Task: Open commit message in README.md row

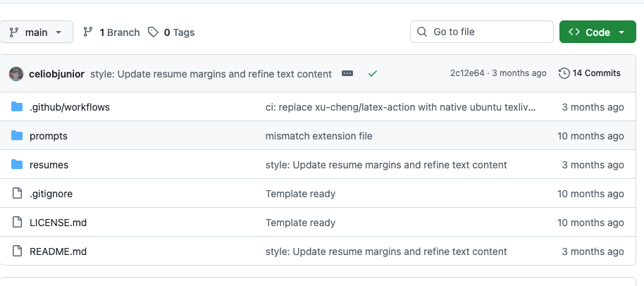Action: pos(386,251)
